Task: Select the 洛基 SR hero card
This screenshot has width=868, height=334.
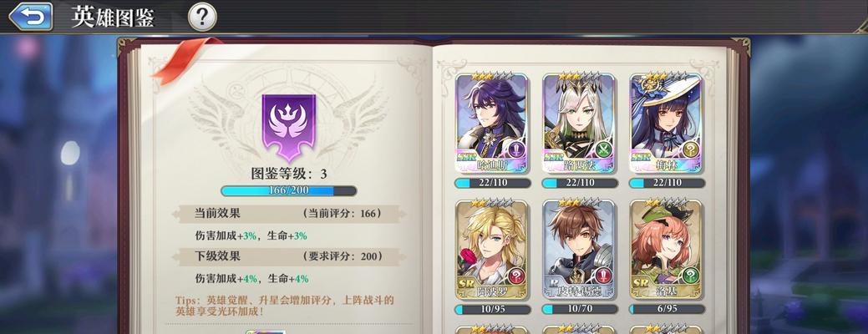Action: (x=666, y=249)
